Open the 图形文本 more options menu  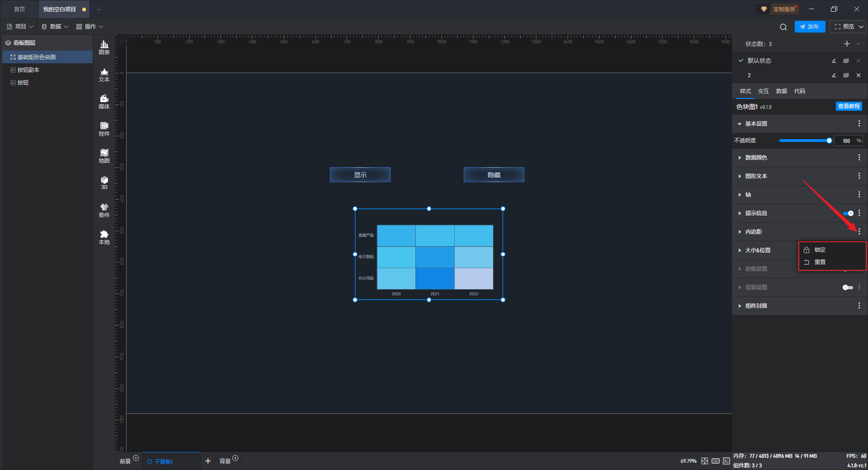tap(859, 176)
